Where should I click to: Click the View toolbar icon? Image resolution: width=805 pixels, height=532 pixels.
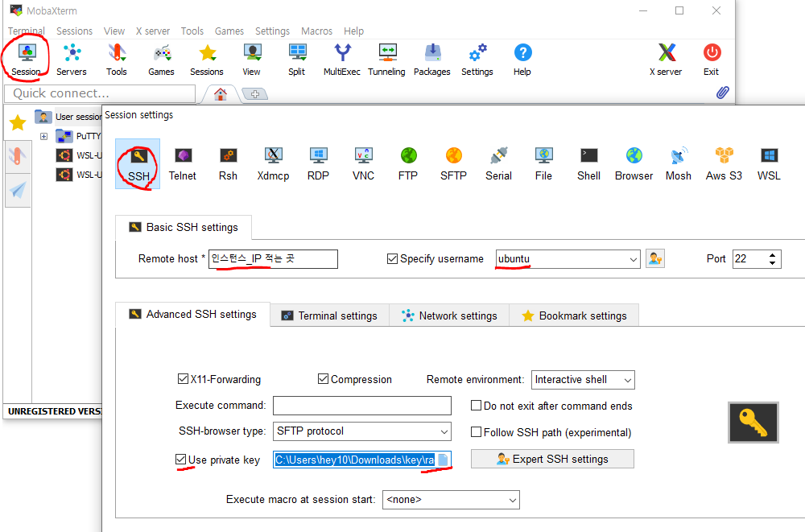click(251, 60)
